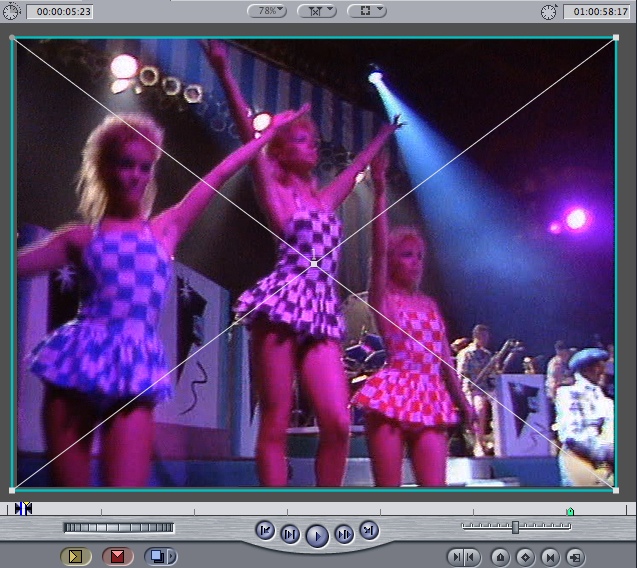Click the Play In to Out button

[x=290, y=534]
